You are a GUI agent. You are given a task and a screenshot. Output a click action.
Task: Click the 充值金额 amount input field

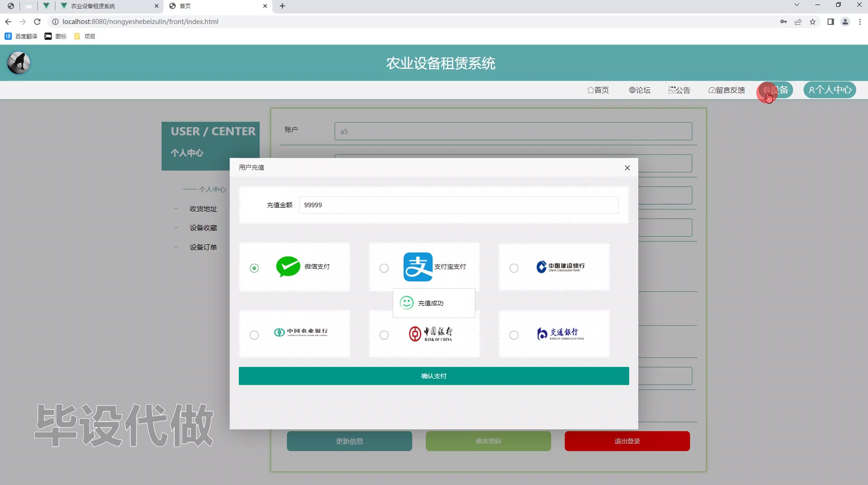point(458,205)
